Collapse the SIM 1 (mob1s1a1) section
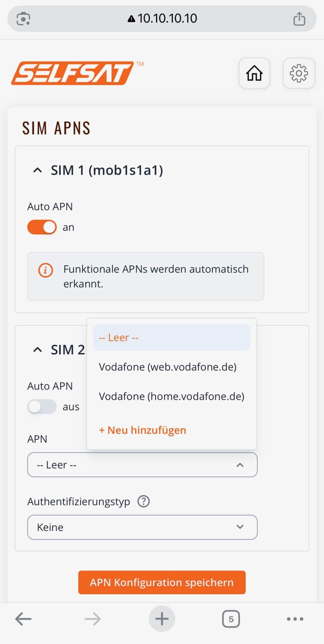The width and height of the screenshot is (324, 644). click(x=37, y=170)
